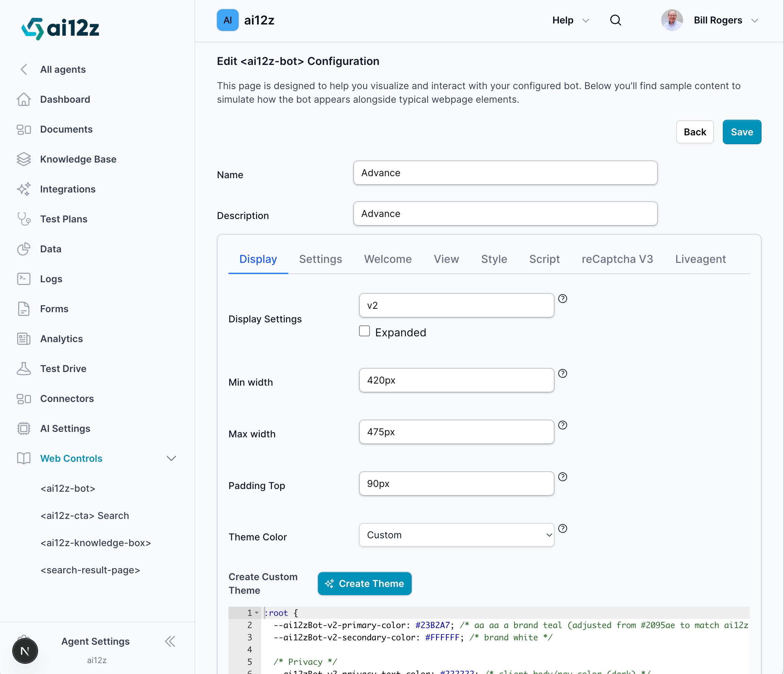Screen dimensions: 784x674
Task: Open the Dashboard using its home icon
Action: pos(24,99)
